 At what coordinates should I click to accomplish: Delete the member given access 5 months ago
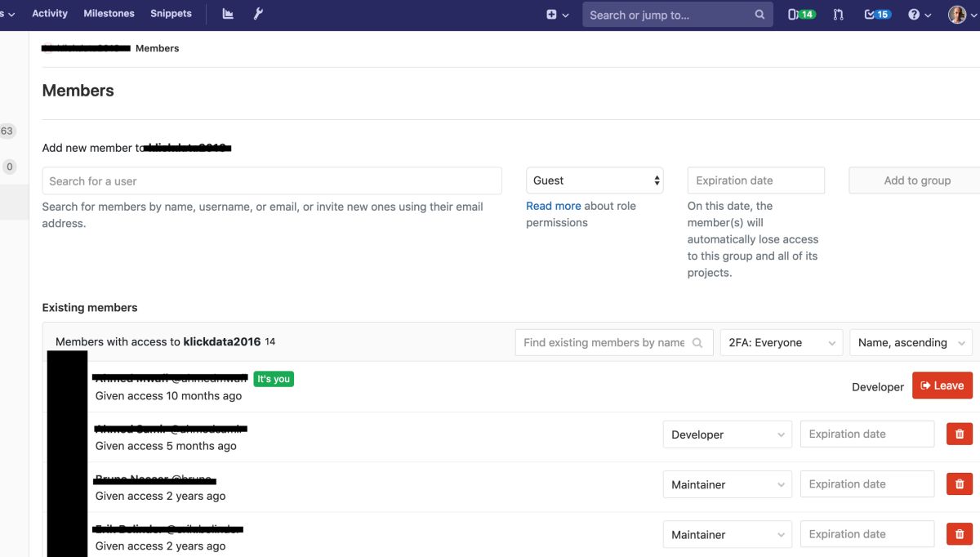click(960, 434)
